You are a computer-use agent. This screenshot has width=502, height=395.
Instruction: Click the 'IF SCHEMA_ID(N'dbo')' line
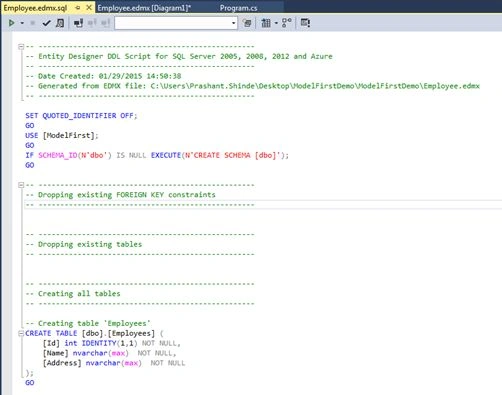(157, 155)
